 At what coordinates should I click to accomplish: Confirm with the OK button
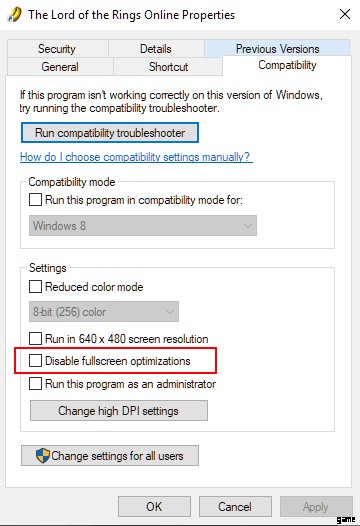154,506
